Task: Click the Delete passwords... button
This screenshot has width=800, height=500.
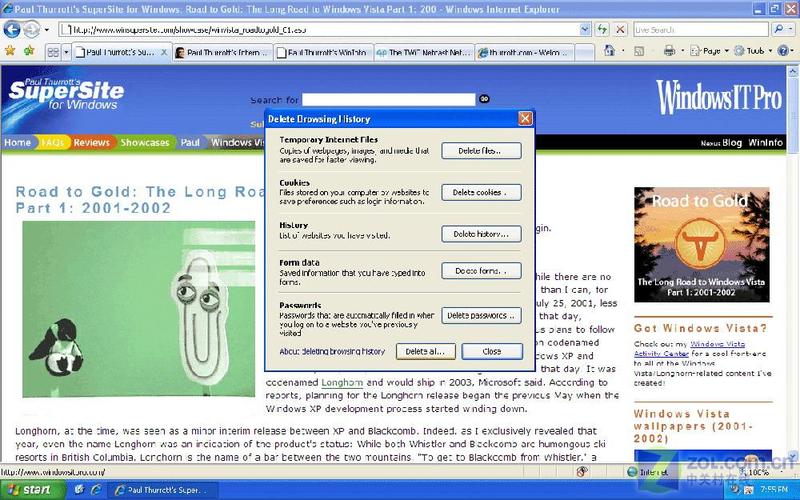Action: point(481,316)
